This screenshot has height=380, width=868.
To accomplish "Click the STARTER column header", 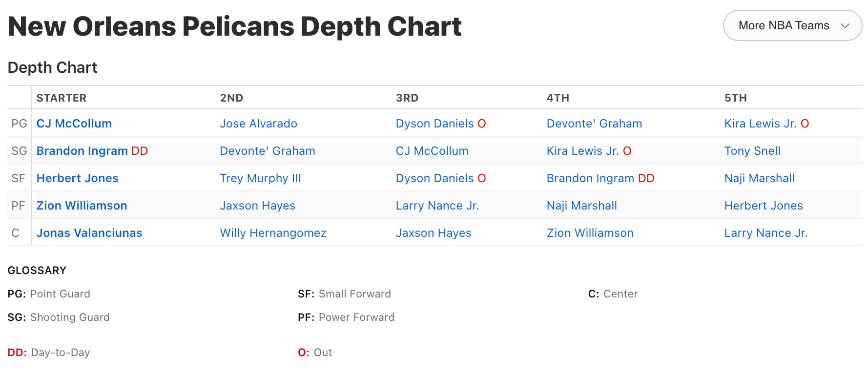I will click(x=62, y=98).
